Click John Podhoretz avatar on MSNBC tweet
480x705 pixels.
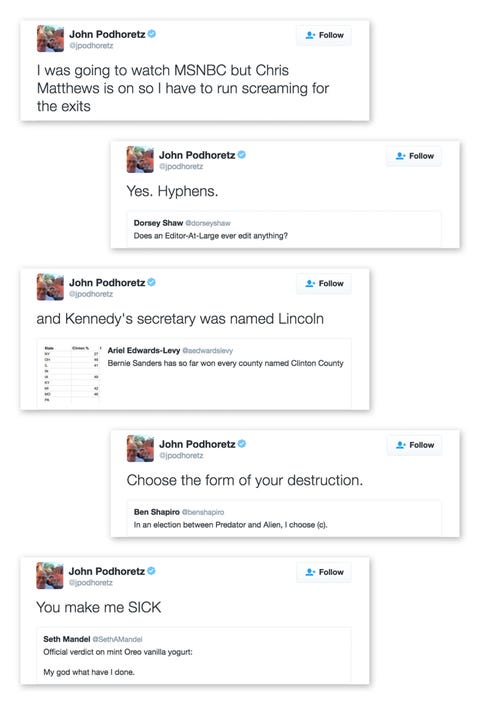pos(50,39)
